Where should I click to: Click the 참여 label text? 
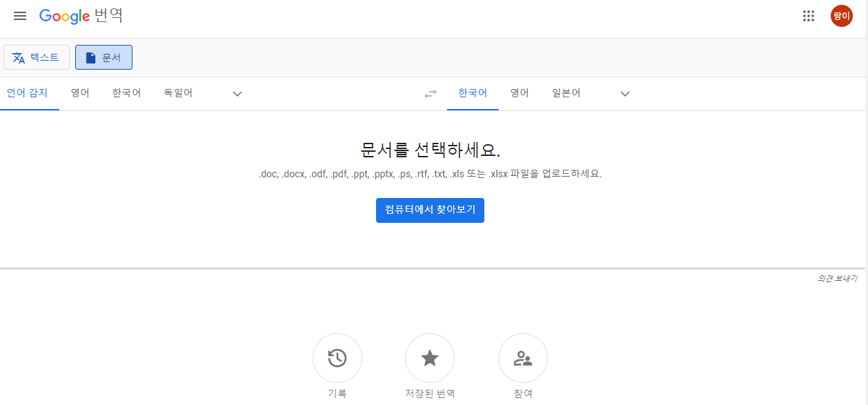523,394
